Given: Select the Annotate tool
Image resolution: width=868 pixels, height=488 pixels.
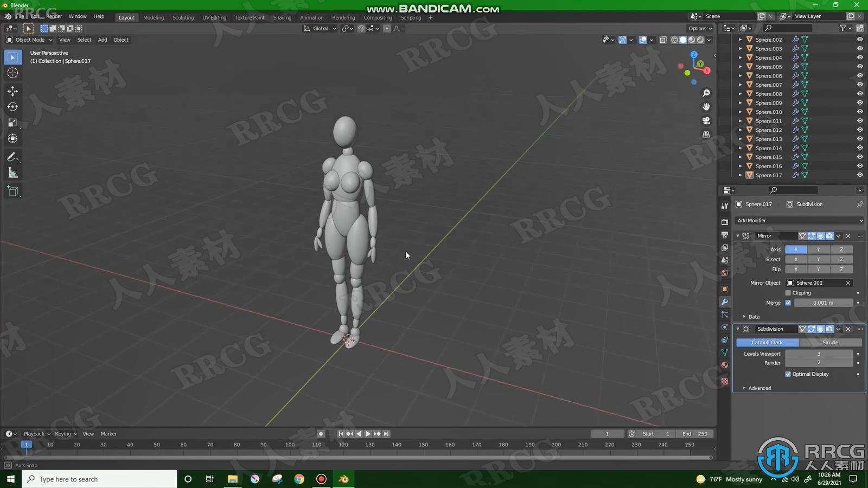Looking at the screenshot, I should pos(12,157).
